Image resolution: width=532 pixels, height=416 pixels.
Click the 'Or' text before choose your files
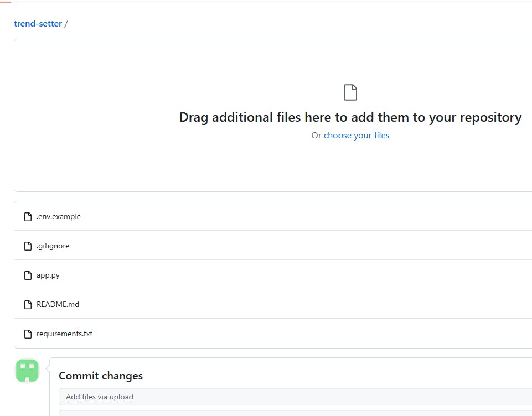click(x=316, y=136)
